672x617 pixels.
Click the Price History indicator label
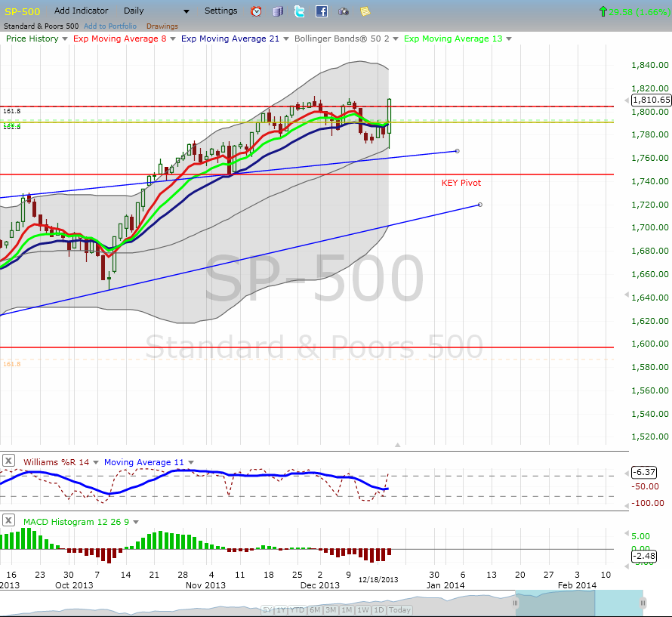(x=32, y=39)
